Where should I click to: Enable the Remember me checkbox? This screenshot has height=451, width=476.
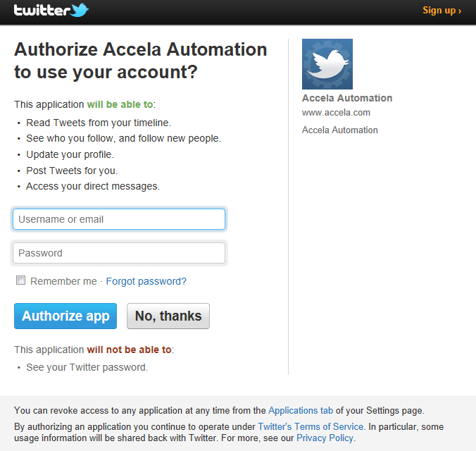pos(21,280)
